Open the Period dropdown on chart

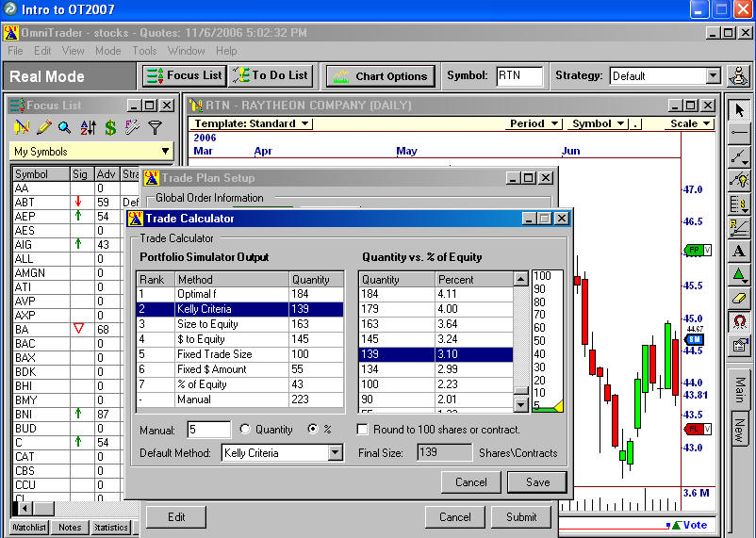click(534, 123)
